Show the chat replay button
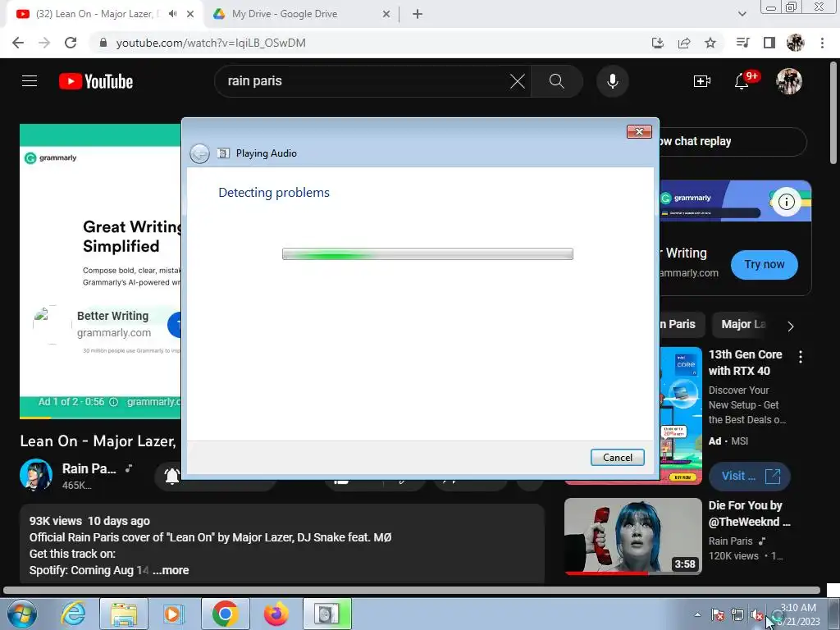The width and height of the screenshot is (840, 630). [x=731, y=141]
